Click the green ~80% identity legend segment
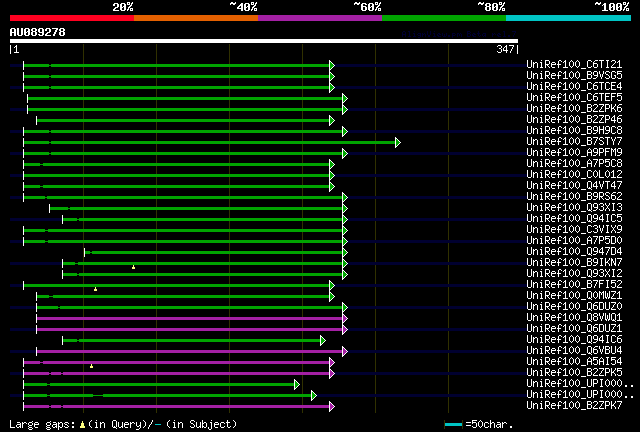This screenshot has height=432, width=640. coord(444,18)
